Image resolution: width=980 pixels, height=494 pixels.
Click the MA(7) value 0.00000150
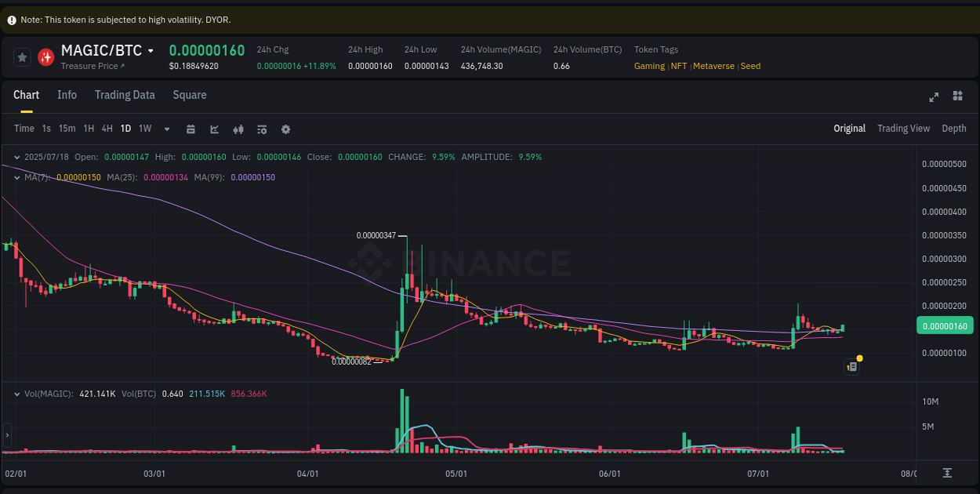tap(78, 177)
